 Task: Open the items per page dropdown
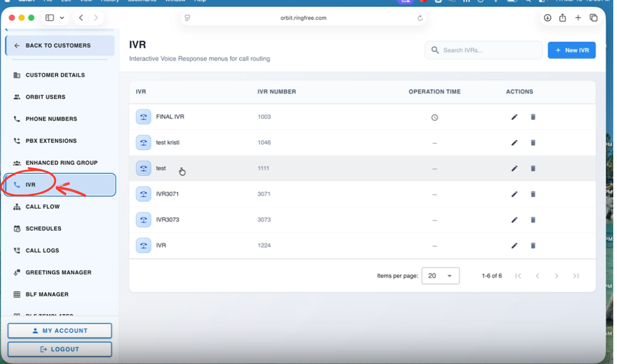point(440,276)
